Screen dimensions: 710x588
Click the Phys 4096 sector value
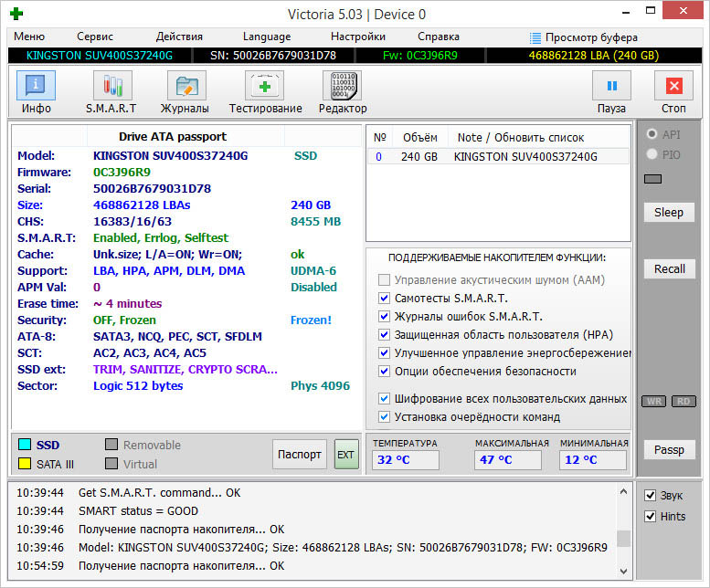[320, 386]
